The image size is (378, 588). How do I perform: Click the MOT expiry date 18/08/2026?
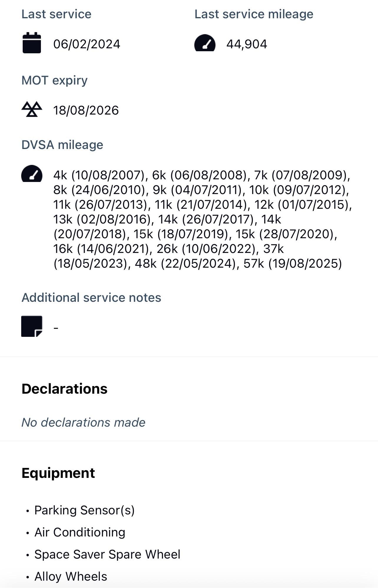pos(86,110)
